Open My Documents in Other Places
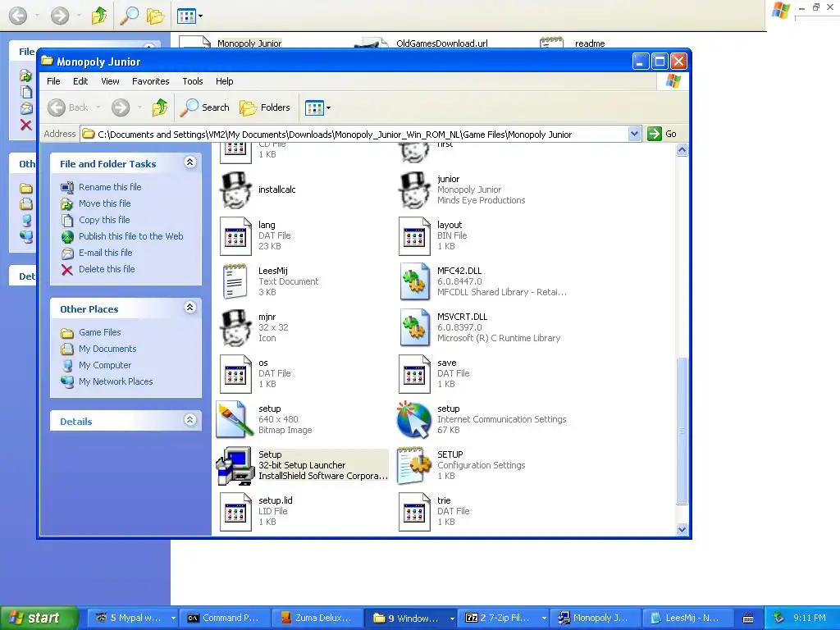This screenshot has height=630, width=840. coord(107,349)
